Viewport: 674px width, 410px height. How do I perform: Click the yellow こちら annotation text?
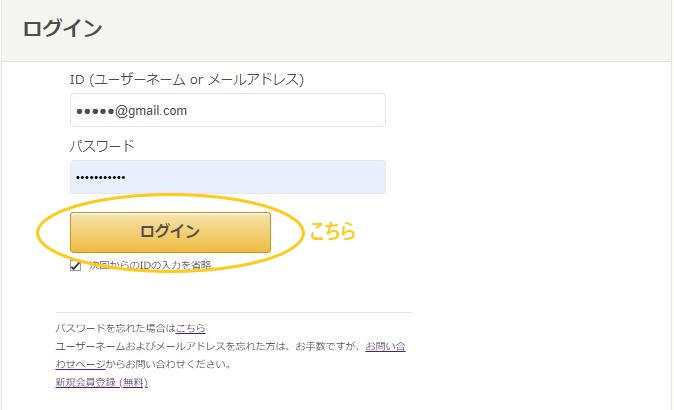pyautogui.click(x=332, y=232)
